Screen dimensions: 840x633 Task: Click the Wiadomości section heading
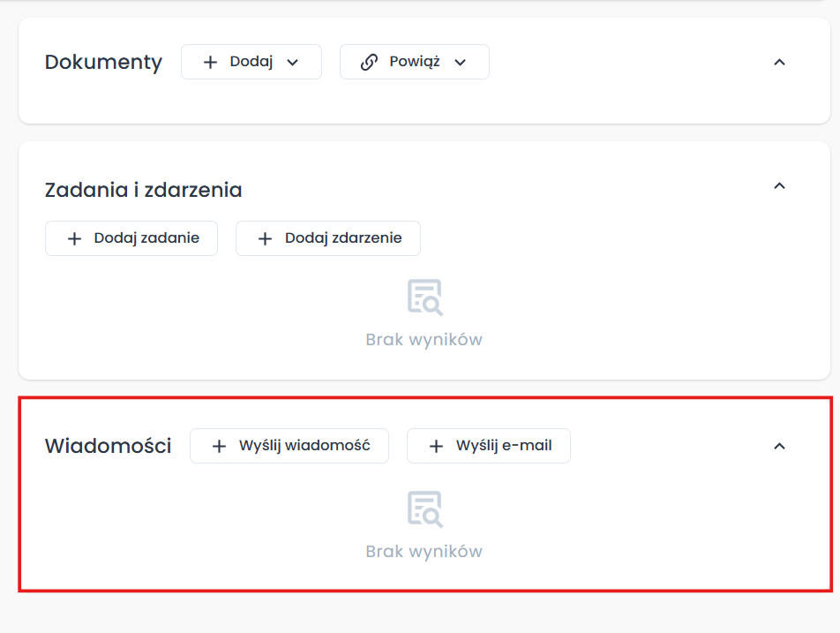[x=108, y=446]
